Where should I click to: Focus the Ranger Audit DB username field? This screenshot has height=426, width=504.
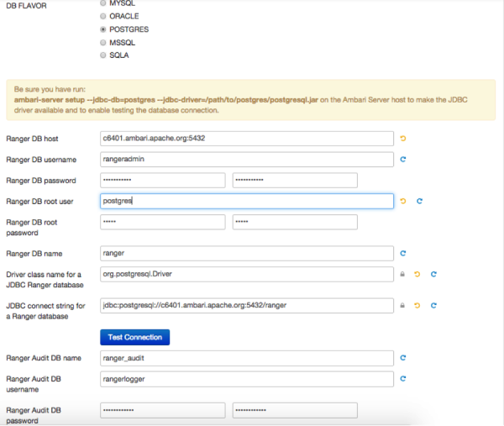pos(247,379)
